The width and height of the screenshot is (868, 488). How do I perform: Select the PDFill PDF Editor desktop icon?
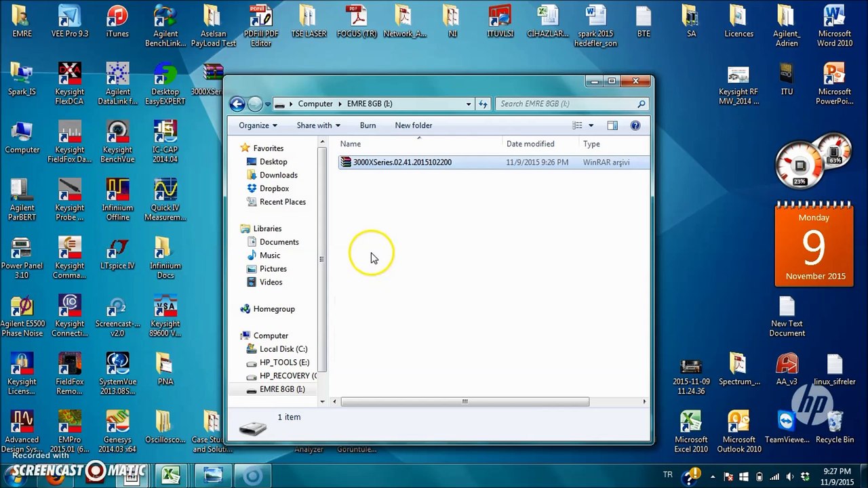[x=261, y=26]
